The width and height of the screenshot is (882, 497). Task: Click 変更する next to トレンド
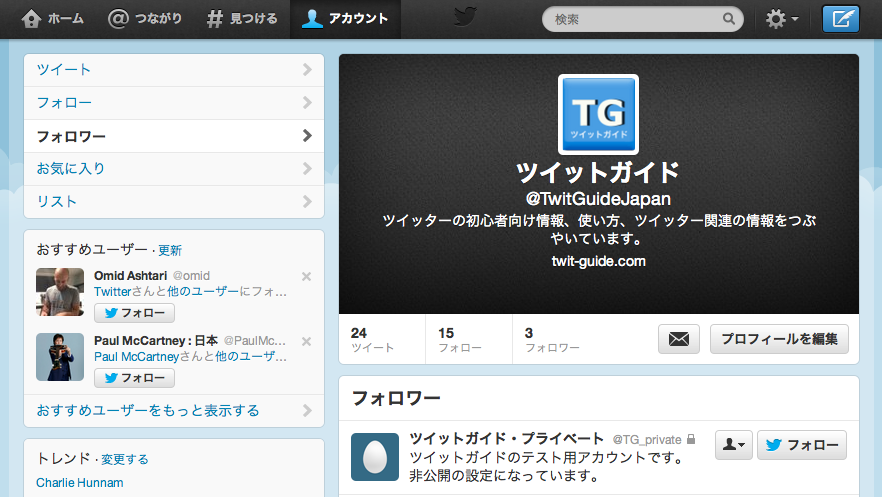pyautogui.click(x=125, y=459)
